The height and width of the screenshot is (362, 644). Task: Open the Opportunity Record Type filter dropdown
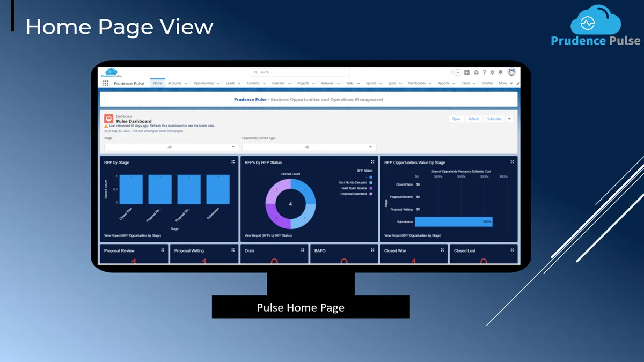[x=309, y=147]
